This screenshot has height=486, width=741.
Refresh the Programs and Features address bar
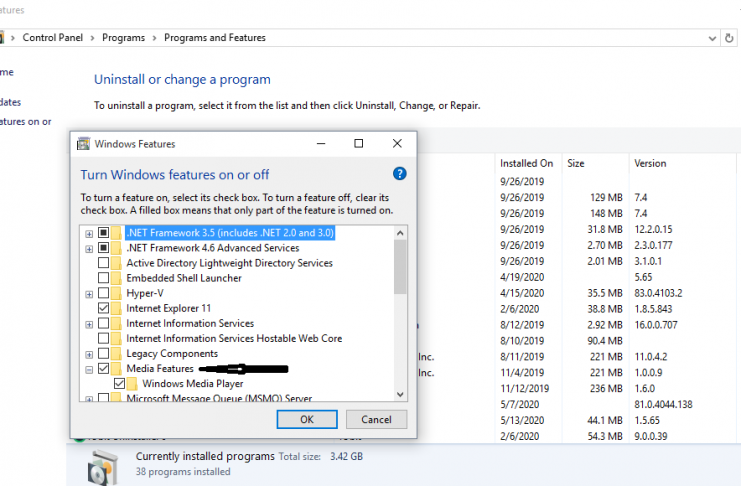[729, 38]
